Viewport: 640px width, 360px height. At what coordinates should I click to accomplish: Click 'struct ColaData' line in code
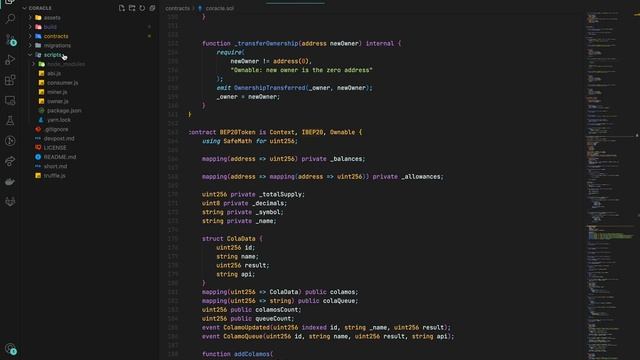(232, 239)
